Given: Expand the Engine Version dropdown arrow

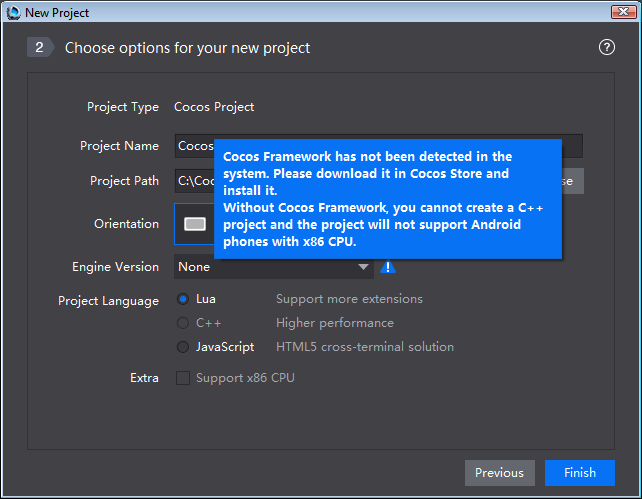Looking at the screenshot, I should pos(363,267).
